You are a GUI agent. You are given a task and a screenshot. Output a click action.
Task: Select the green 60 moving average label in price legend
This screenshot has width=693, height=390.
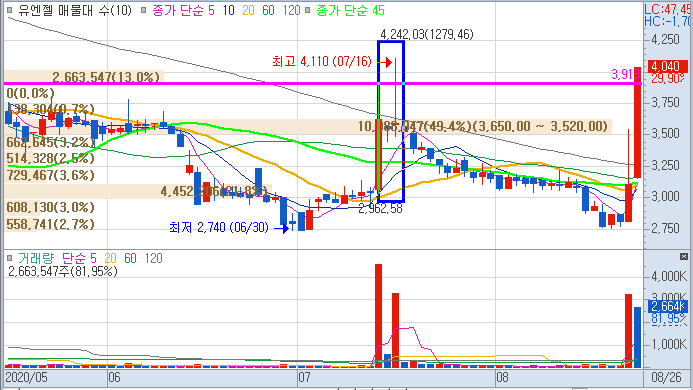268,10
